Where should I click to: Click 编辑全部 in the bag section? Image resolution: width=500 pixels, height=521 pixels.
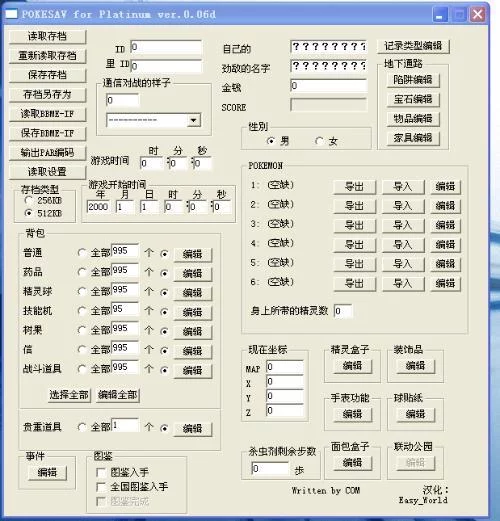pyautogui.click(x=118, y=395)
